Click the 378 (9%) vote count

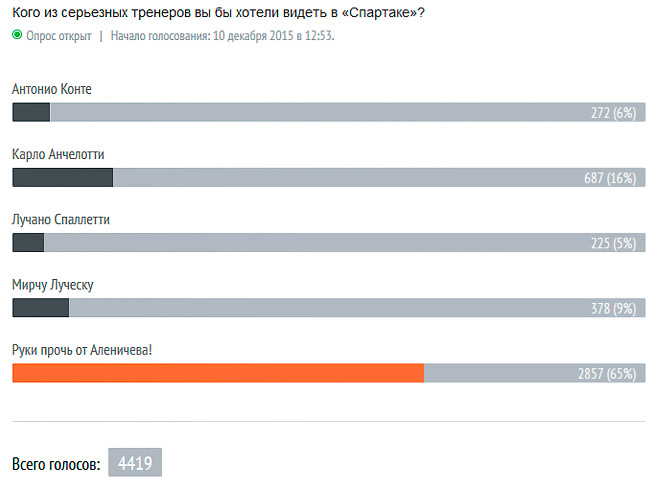614,309
